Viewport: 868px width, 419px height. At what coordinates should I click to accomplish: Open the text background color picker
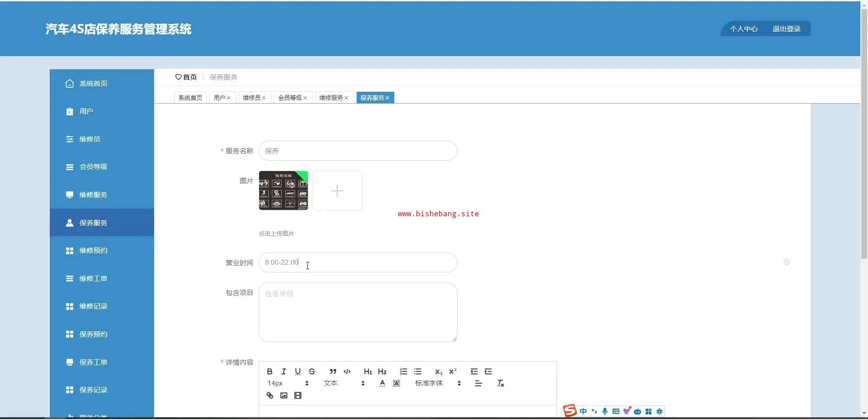(x=396, y=383)
